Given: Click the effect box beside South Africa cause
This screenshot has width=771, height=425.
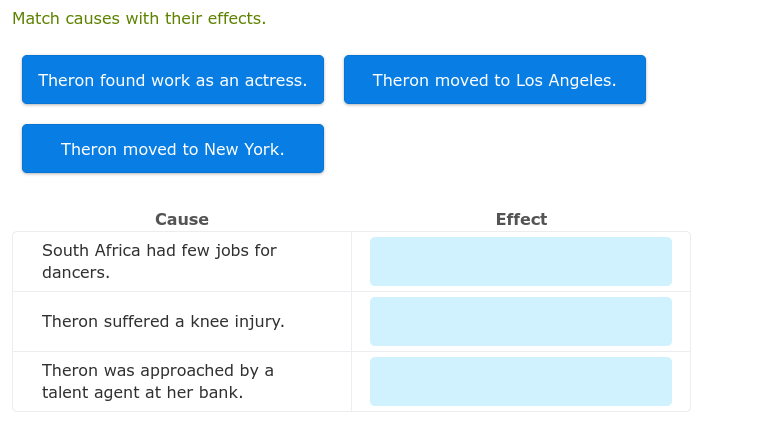Looking at the screenshot, I should 520,261.
